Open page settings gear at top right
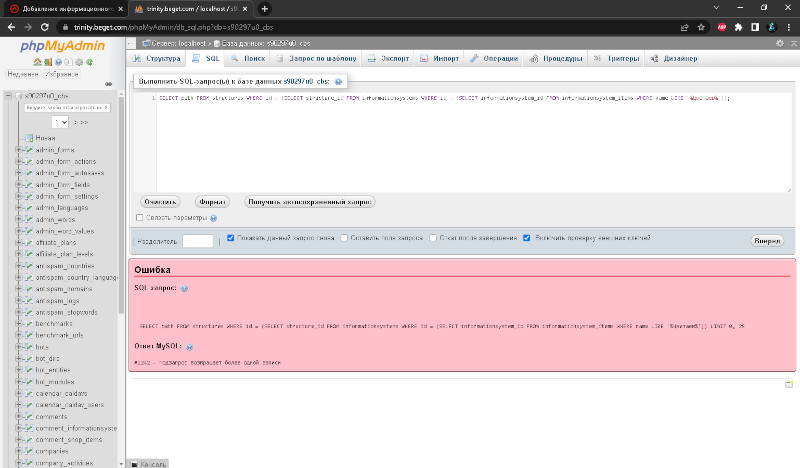800x468 pixels. pos(780,43)
